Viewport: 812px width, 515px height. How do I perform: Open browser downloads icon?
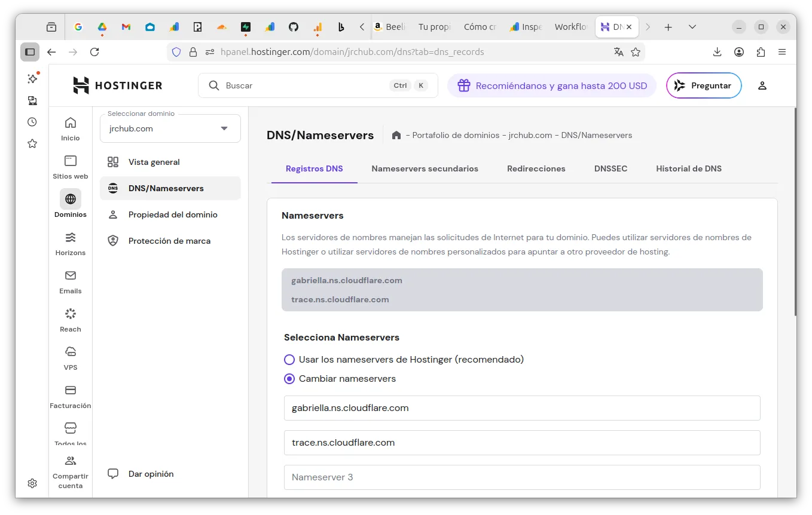[x=718, y=52]
